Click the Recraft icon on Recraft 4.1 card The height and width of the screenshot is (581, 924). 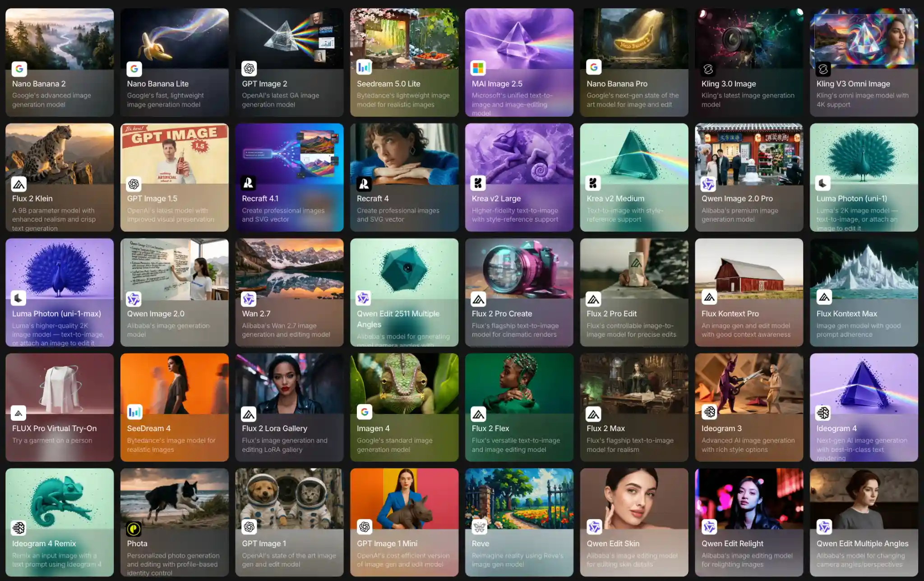tap(249, 183)
